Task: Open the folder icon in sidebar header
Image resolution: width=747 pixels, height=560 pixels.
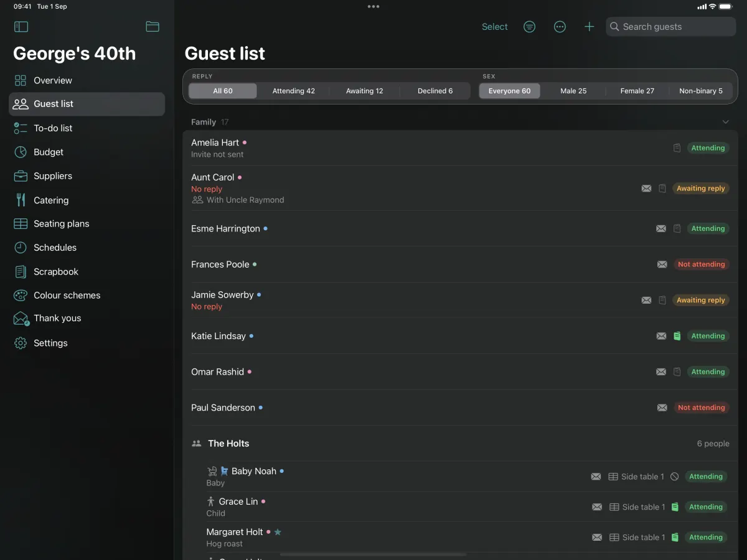Action: pyautogui.click(x=153, y=27)
